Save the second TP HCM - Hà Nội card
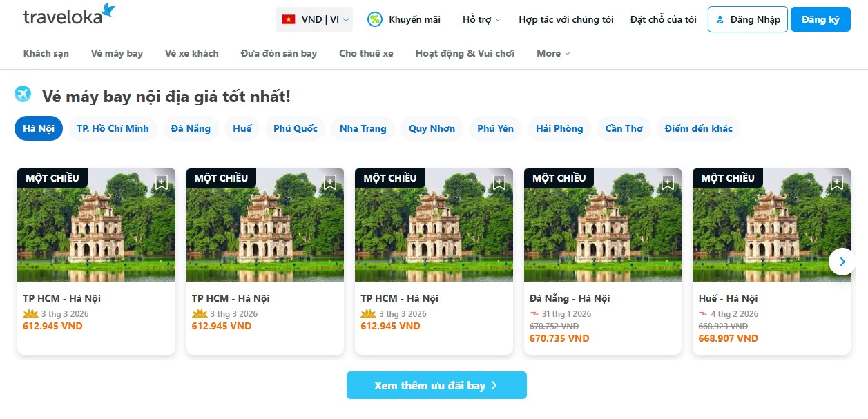This screenshot has height=419, width=868. click(x=330, y=182)
